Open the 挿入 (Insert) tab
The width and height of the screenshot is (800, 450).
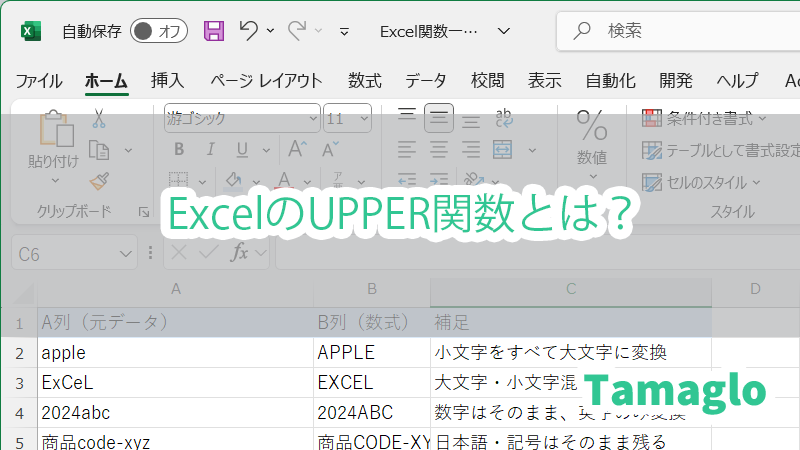(167, 81)
